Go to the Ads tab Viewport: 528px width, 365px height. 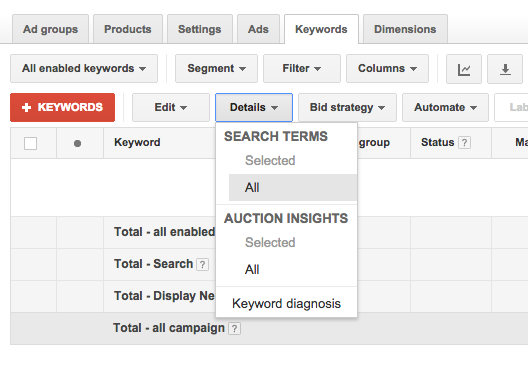click(x=258, y=29)
